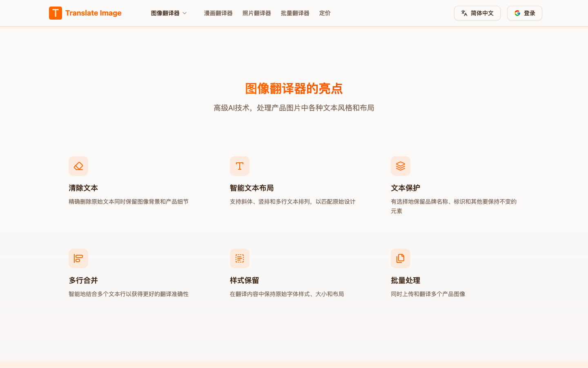Click the 批量处理 heading
The height and width of the screenshot is (368, 588).
(405, 280)
